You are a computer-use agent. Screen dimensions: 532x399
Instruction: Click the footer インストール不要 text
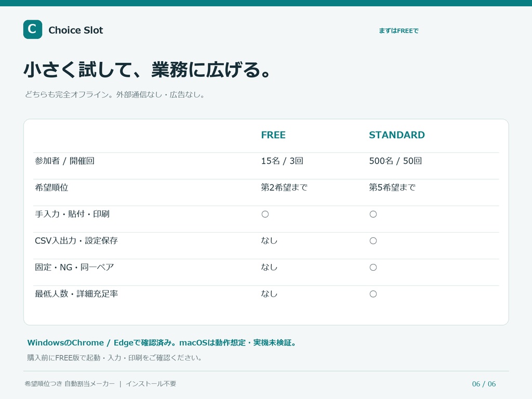coord(151,384)
